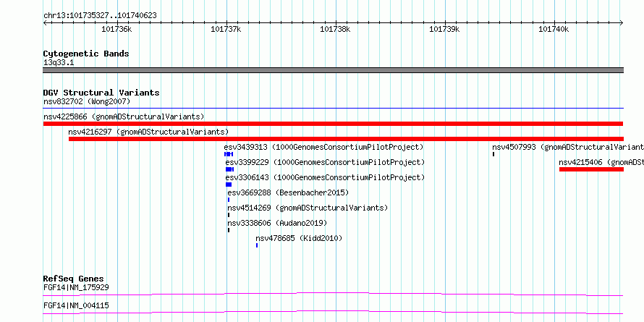Open the esv3399229 variant label
Screen dimensions: 644x322
(x=325, y=162)
